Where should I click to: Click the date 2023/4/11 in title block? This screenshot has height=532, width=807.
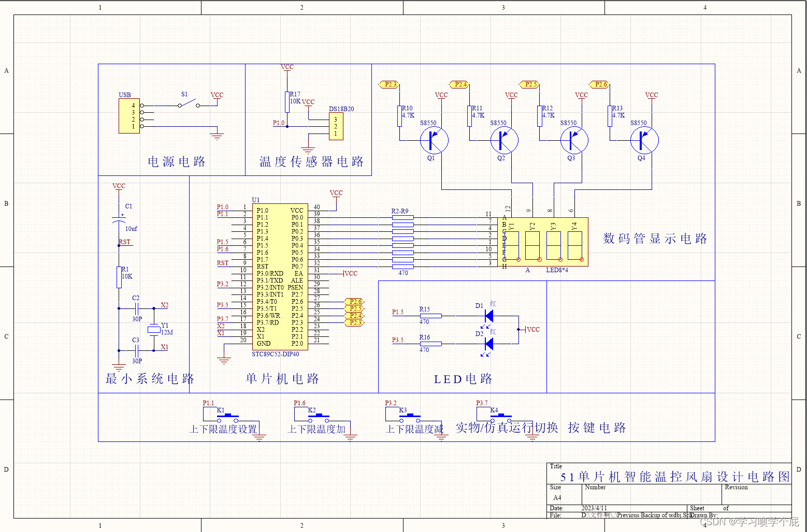tap(594, 508)
